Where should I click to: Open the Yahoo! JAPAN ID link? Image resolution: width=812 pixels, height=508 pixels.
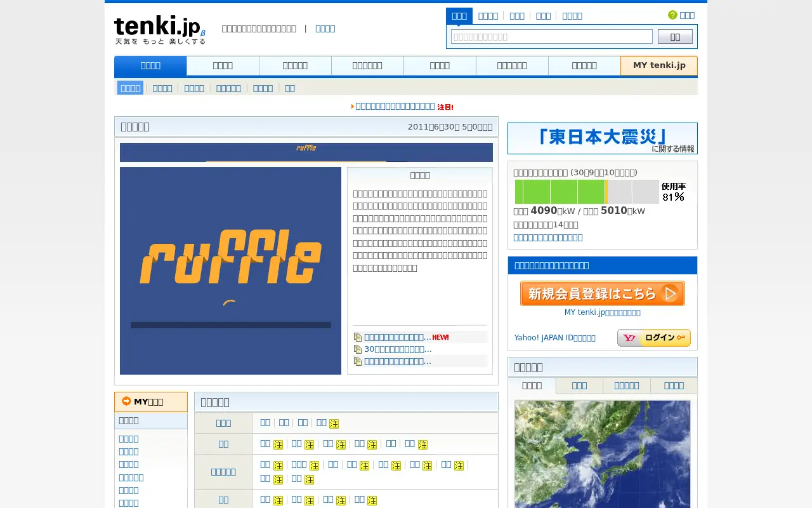click(555, 338)
